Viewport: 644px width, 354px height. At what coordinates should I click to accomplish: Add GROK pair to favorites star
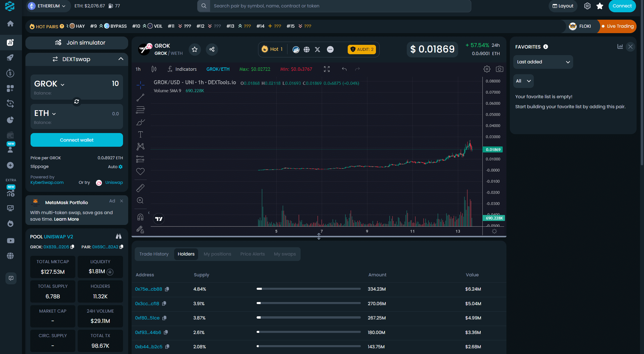coord(195,49)
